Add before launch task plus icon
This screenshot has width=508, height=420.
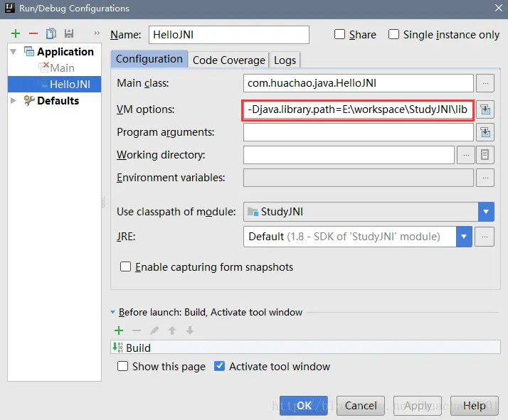coord(119,330)
